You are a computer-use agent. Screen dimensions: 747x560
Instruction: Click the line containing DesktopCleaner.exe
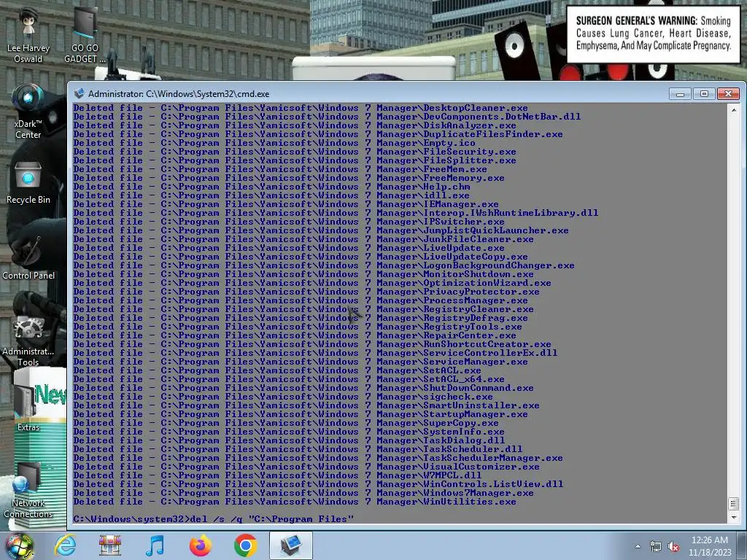(301, 108)
